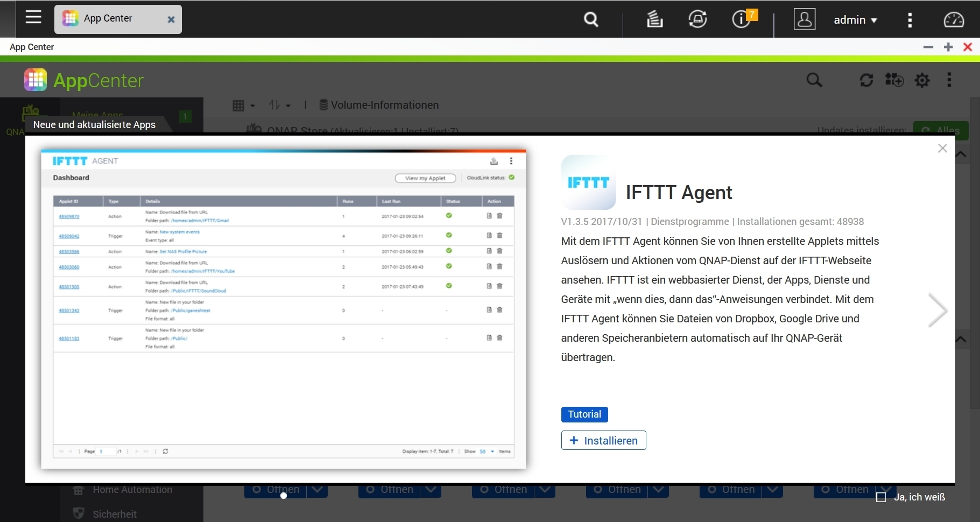Close the App Center taskbar tab
This screenshot has height=522, width=980.
(x=171, y=19)
